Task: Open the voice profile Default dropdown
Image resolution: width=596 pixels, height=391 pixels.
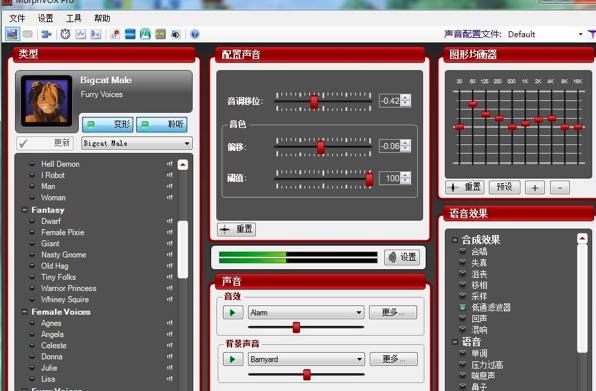Action: pos(545,34)
